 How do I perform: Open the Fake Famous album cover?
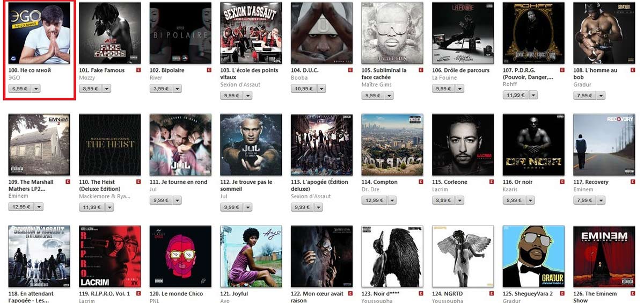point(110,33)
